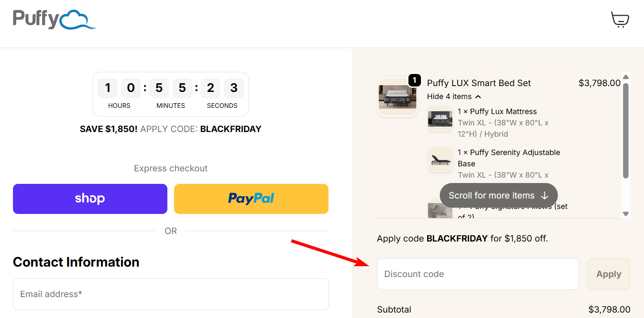Click the Puffy Signature Pillows thumbnail
644x318 pixels.
[x=440, y=211]
